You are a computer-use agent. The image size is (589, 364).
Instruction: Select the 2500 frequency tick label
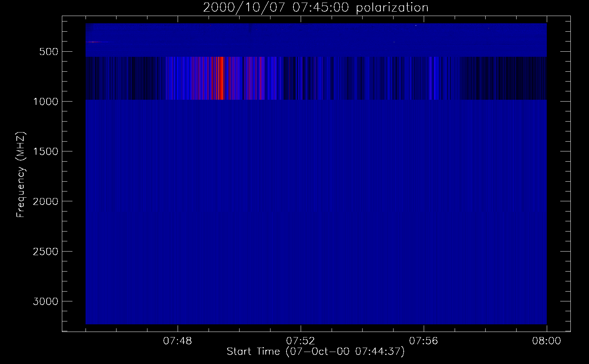pos(46,252)
